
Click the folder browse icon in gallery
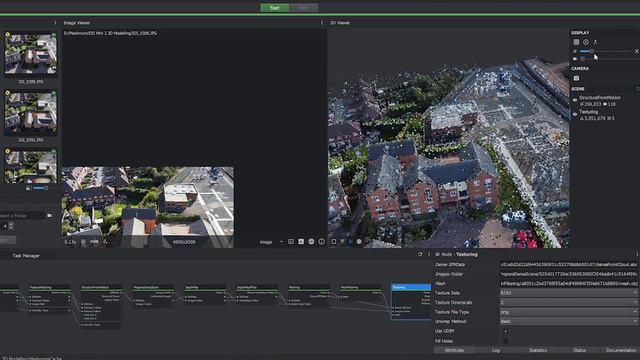click(x=49, y=215)
